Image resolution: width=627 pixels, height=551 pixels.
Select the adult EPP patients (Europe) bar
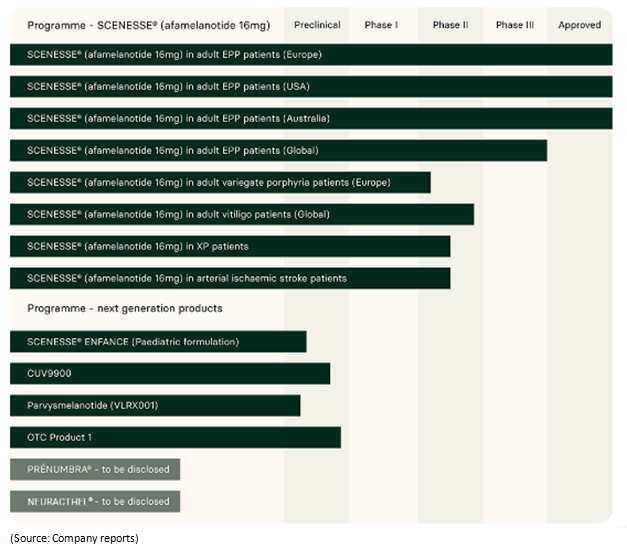311,55
